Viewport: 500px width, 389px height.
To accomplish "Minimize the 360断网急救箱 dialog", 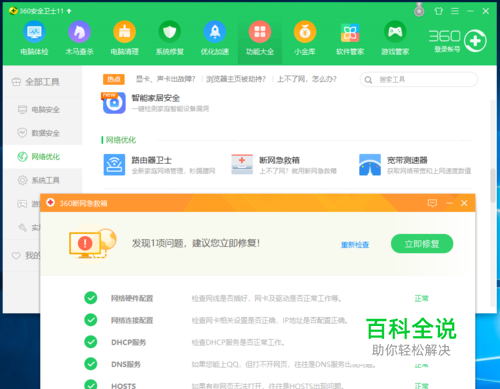I will (x=449, y=203).
